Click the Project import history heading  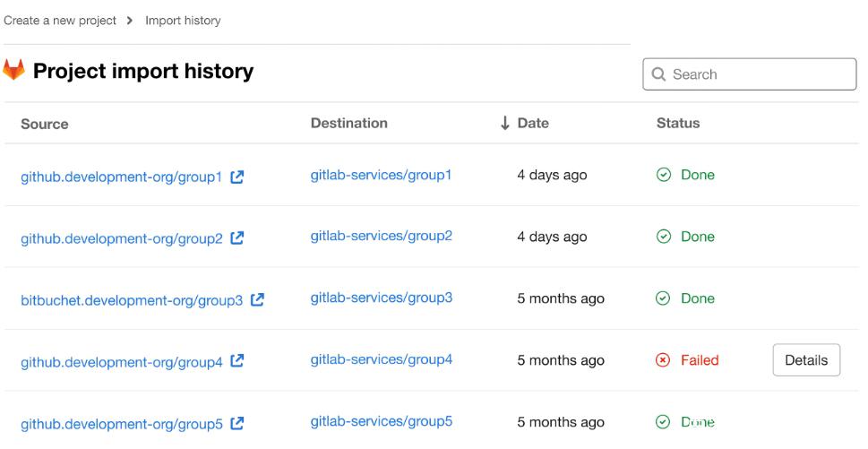click(x=143, y=71)
